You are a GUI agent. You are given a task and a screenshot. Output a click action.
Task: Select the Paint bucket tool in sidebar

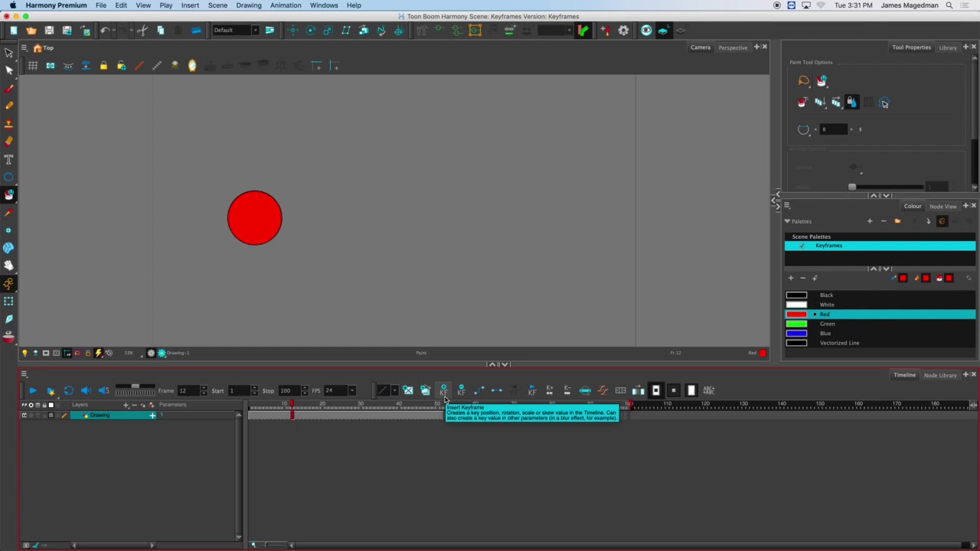(8, 194)
